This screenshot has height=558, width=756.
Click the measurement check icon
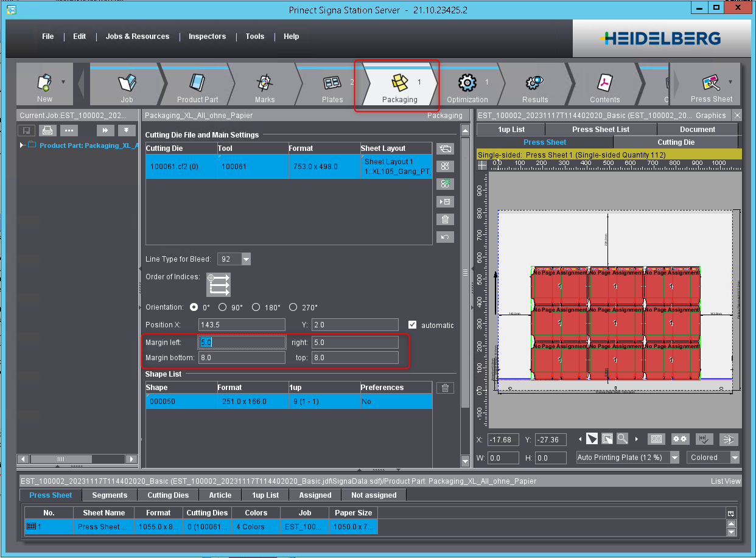(x=704, y=439)
